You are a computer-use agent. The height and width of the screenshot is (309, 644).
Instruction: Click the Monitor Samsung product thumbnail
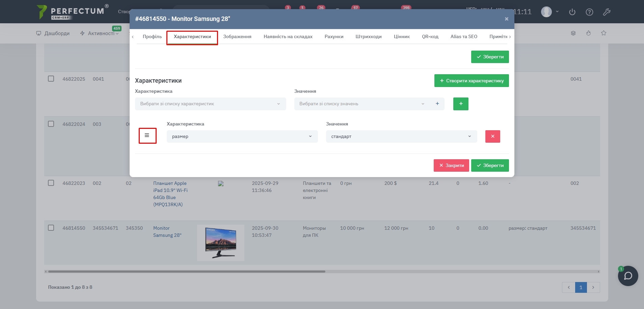[x=221, y=243]
